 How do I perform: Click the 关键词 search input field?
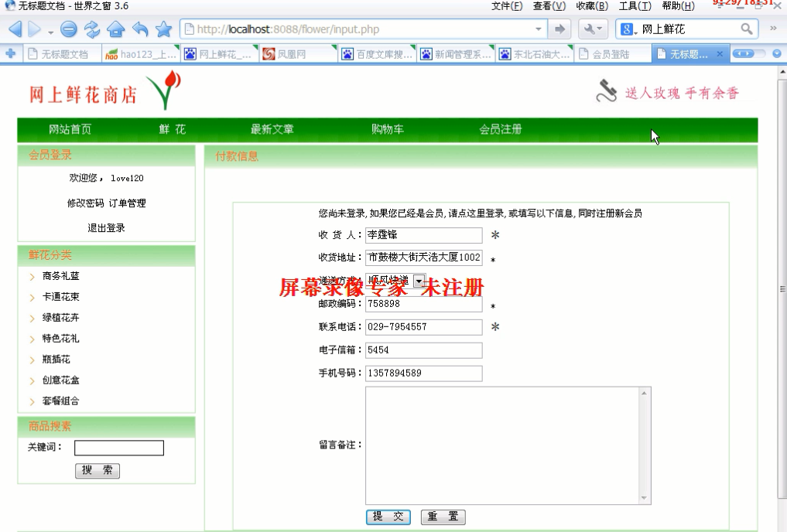coord(119,448)
